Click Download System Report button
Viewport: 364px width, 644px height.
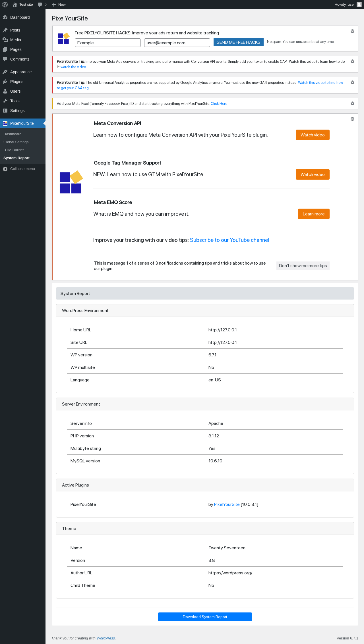pos(205,617)
